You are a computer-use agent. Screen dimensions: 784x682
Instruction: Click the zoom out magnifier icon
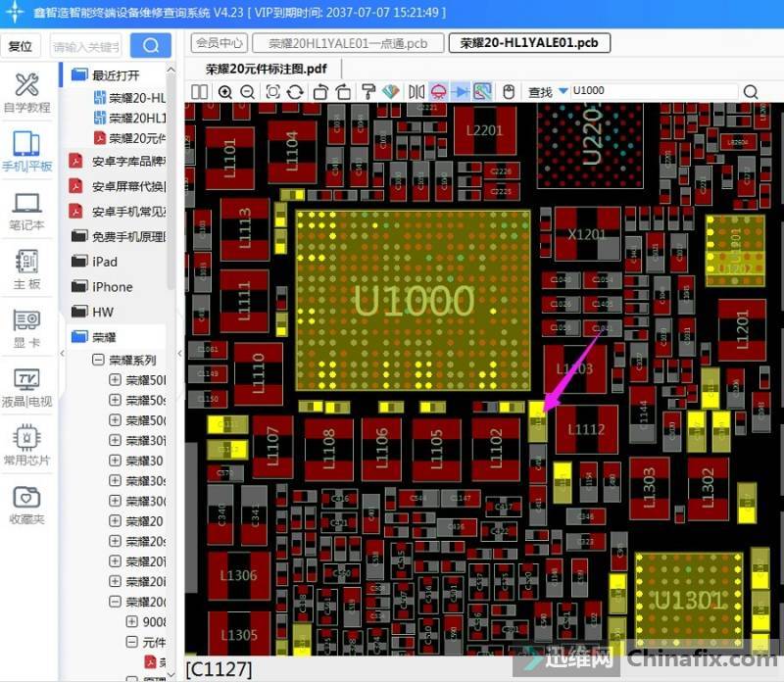pos(248,91)
